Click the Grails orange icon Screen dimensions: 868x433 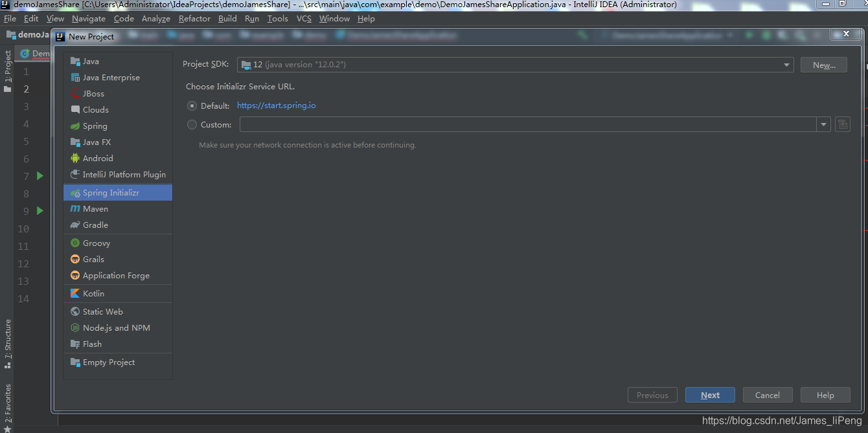click(x=75, y=260)
